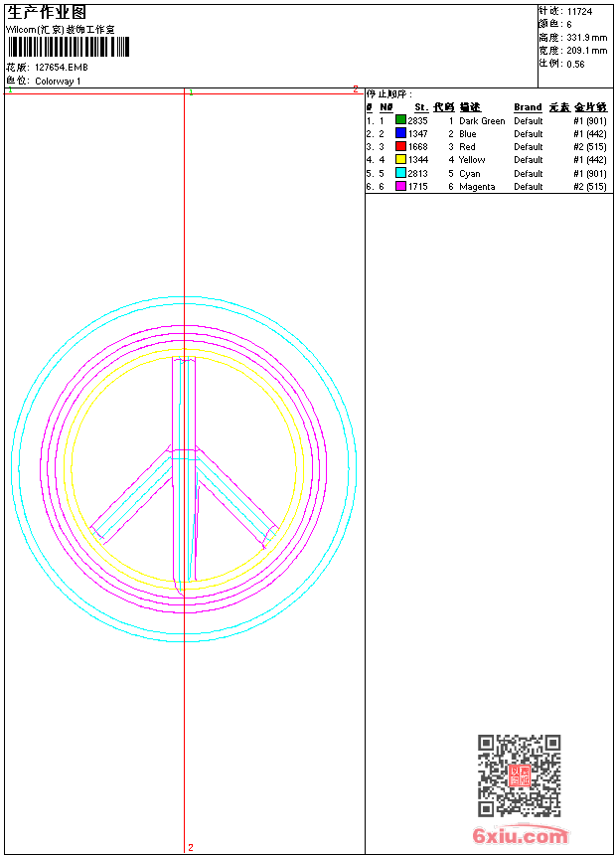Select the Cyan description text
Screen dimensions: 616x855
[469, 174]
